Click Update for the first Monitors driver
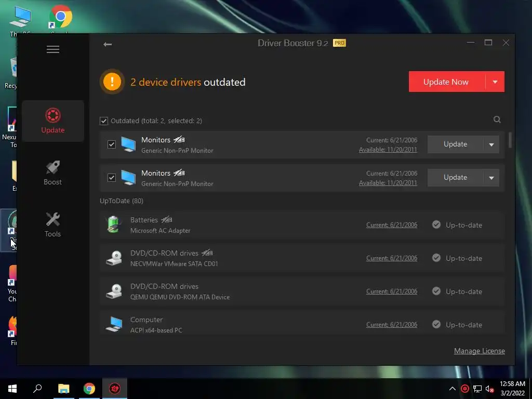 (x=455, y=144)
